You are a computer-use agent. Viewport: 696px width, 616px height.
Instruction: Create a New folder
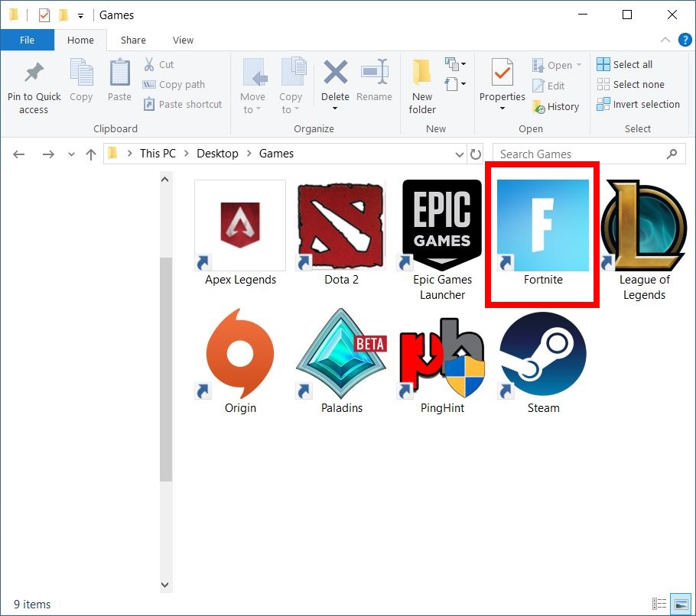click(x=422, y=87)
